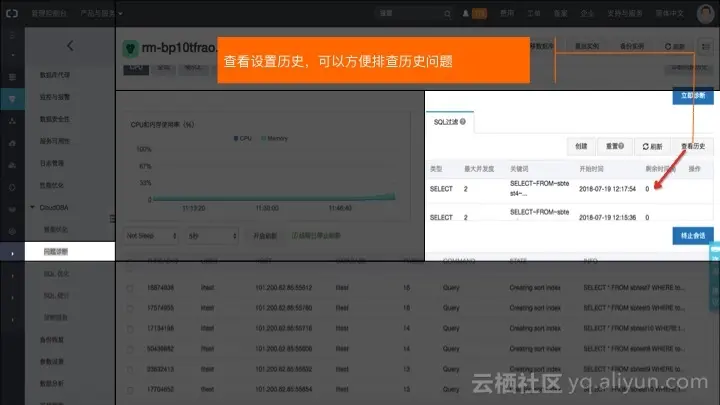
Task: Open 服务可用性 in sidebar
Action: [x=55, y=141]
